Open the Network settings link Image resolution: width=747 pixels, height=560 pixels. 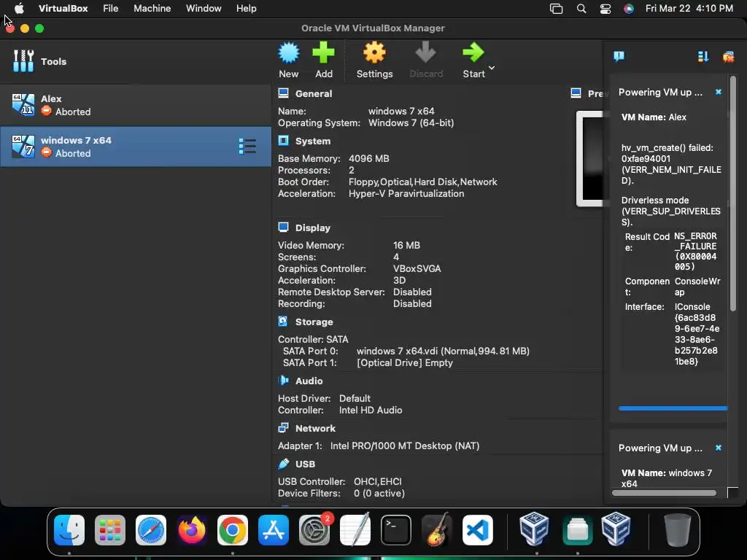(x=315, y=428)
